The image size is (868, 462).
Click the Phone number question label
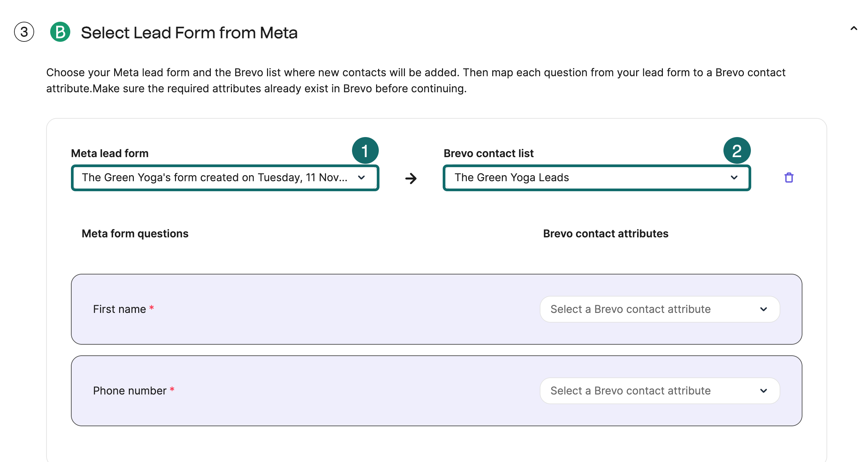tap(129, 390)
